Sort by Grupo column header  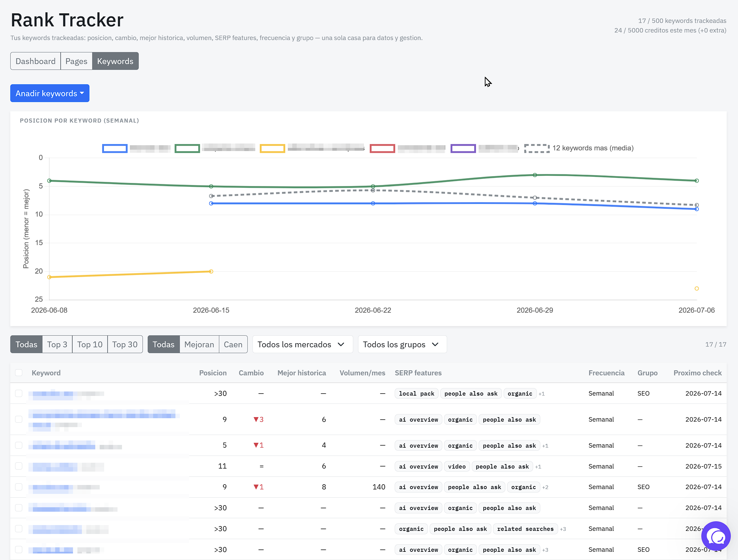click(x=648, y=373)
